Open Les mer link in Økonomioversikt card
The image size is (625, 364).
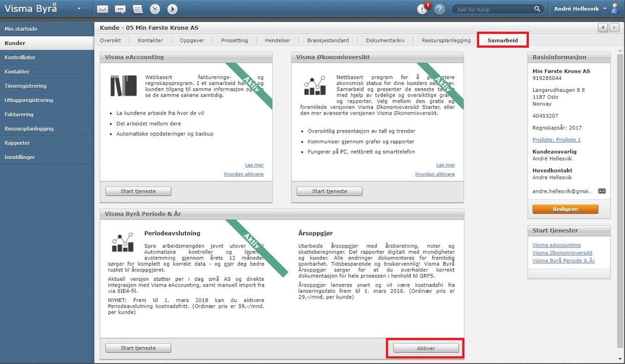[445, 164]
